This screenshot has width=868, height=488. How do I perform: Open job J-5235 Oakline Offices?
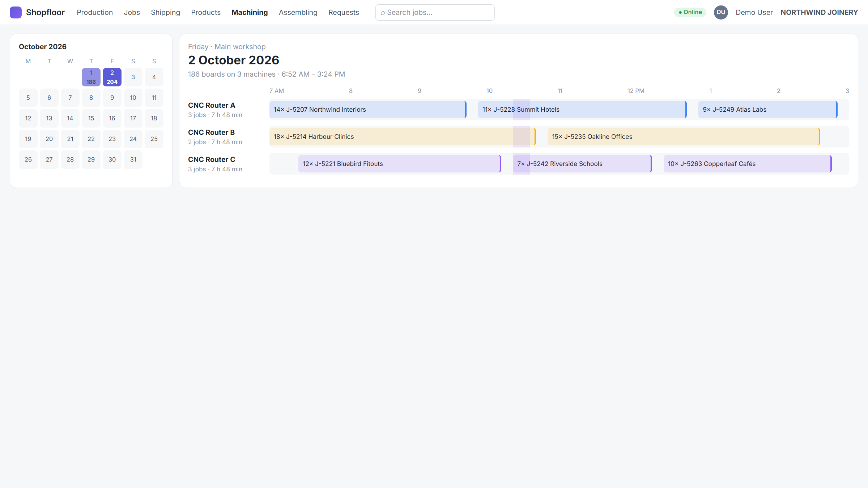[x=684, y=137]
